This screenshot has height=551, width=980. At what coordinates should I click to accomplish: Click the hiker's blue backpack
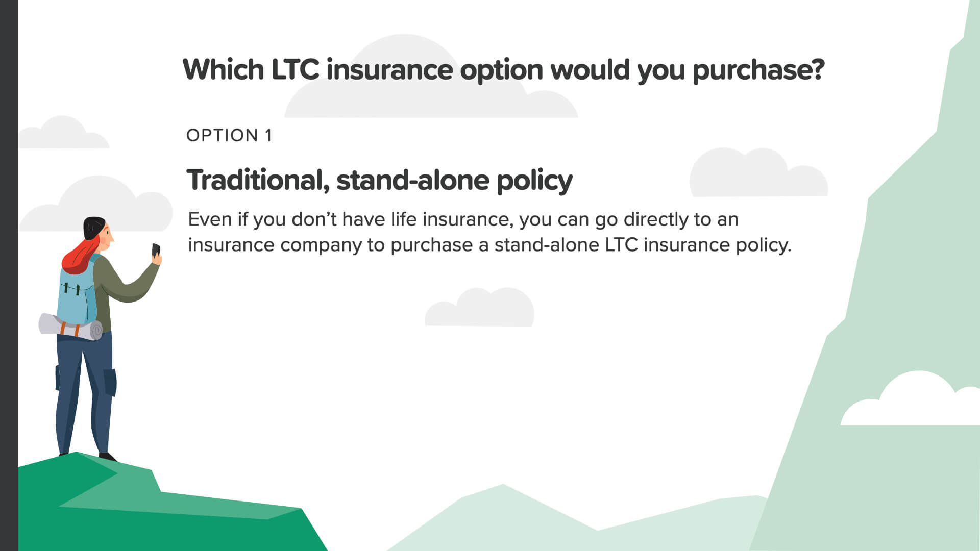(77, 298)
